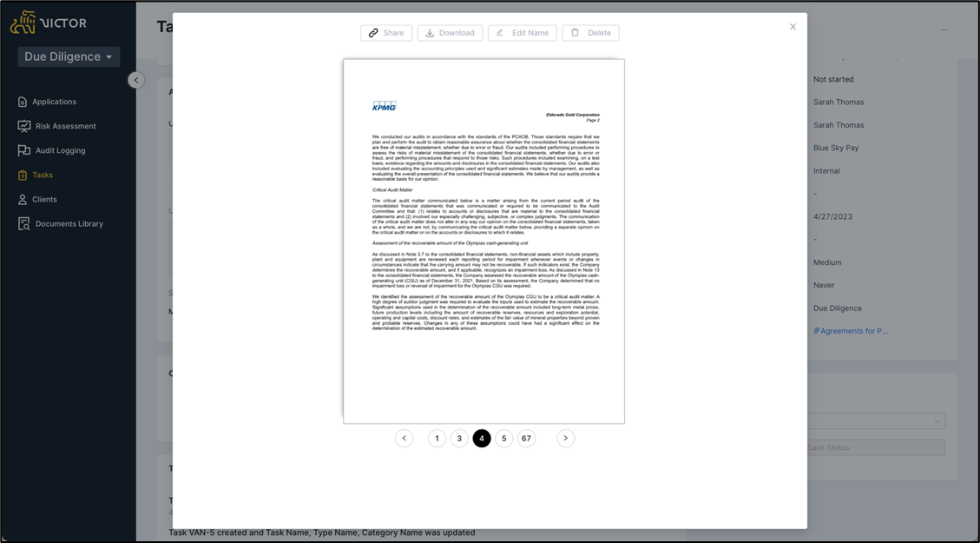This screenshot has height=543, width=980.
Task: Open the Due Diligence dropdown
Action: [x=68, y=56]
